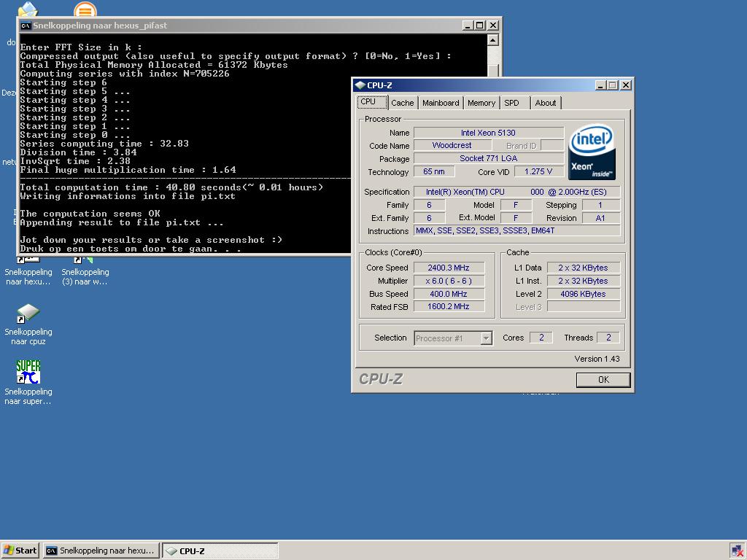Click the Stepping value 1
The height and width of the screenshot is (560, 747).
(601, 205)
